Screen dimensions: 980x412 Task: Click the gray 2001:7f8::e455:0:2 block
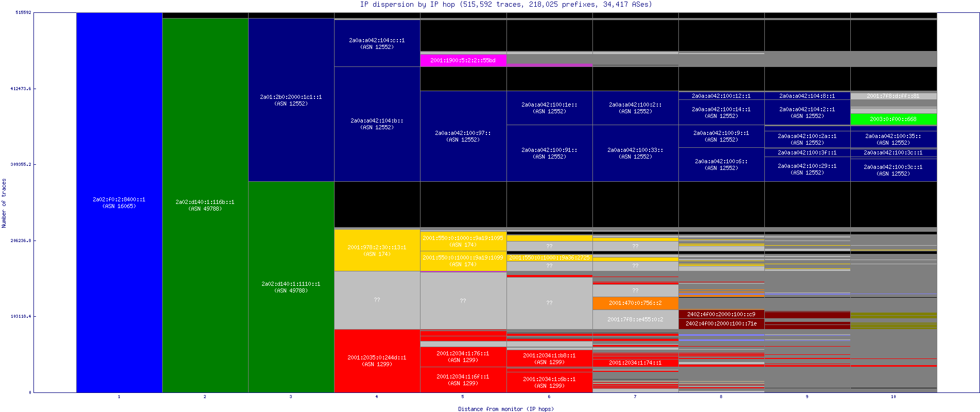636,319
